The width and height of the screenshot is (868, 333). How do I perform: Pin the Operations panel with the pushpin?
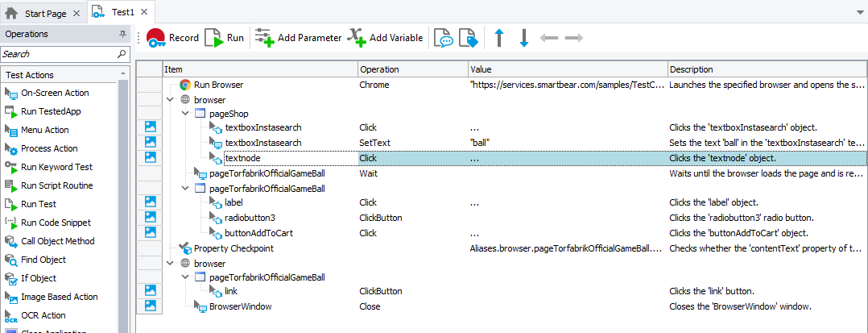tap(122, 35)
